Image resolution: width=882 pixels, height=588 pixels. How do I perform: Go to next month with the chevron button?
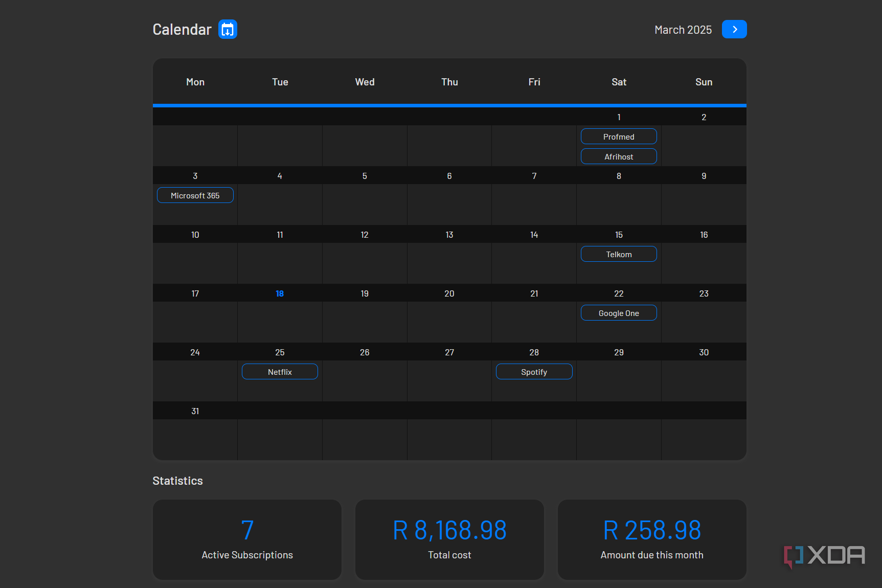[x=734, y=29]
